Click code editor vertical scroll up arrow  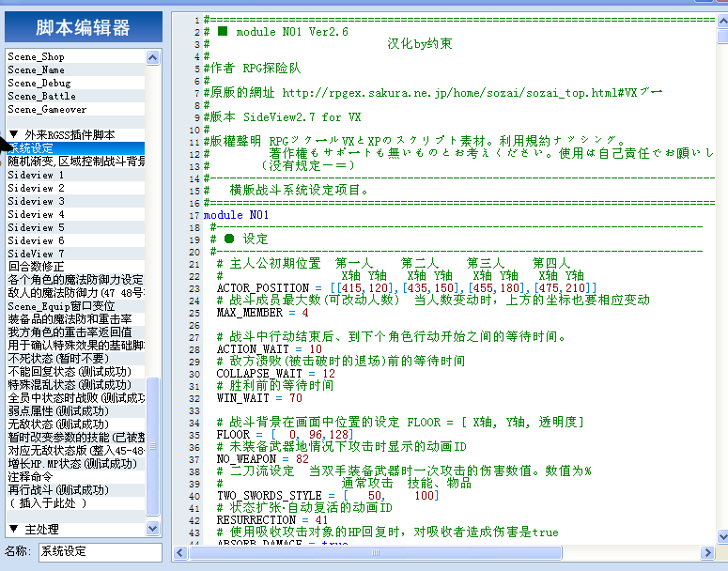(722, 21)
